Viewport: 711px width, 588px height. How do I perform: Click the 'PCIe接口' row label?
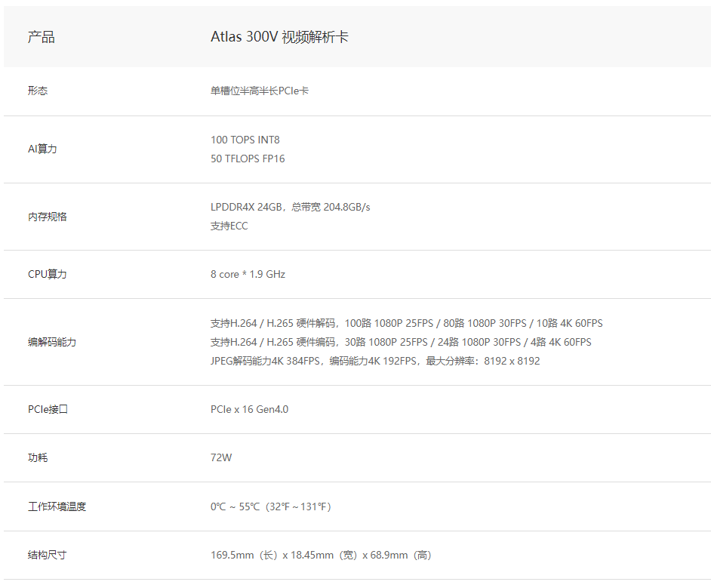[48, 409]
